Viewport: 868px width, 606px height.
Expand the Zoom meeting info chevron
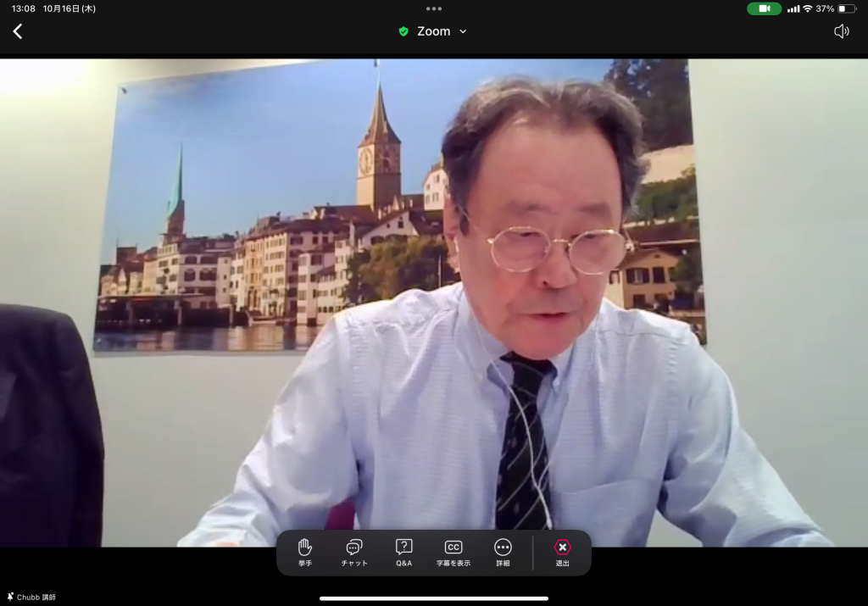pos(463,31)
